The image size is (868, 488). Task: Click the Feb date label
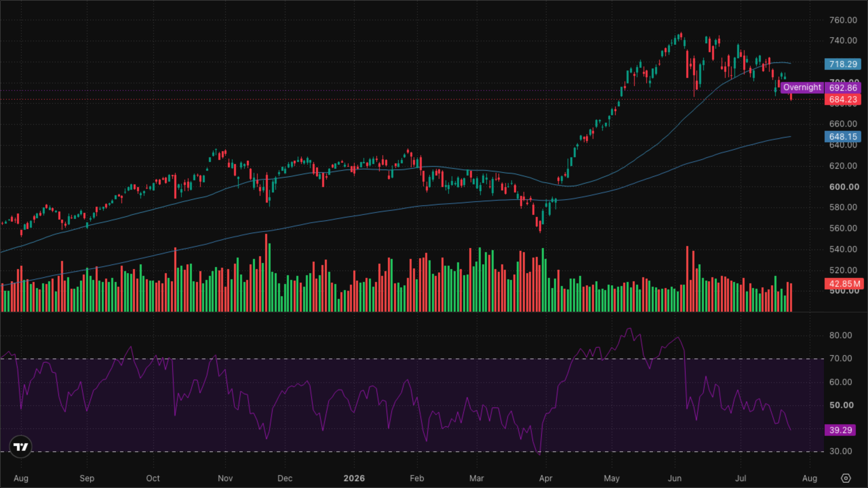(417, 478)
